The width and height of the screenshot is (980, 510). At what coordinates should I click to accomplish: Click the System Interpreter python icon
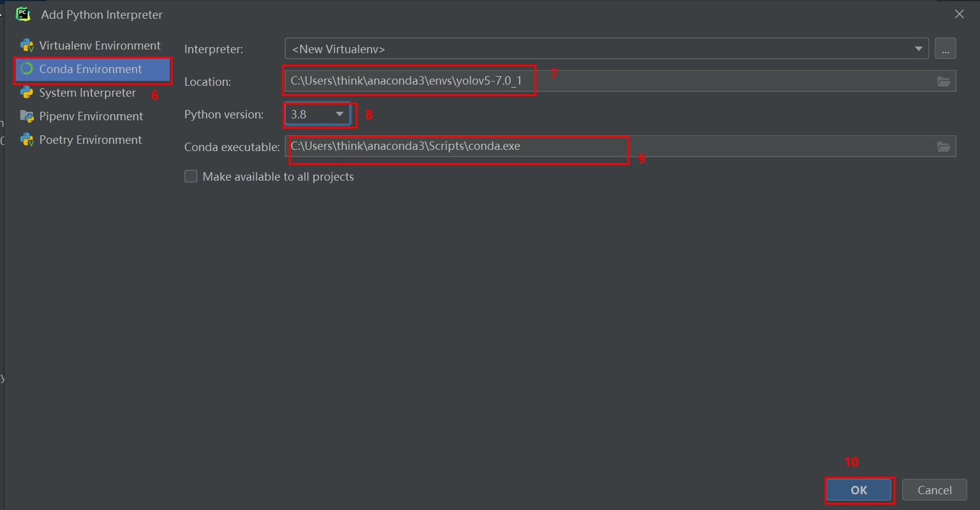point(27,92)
